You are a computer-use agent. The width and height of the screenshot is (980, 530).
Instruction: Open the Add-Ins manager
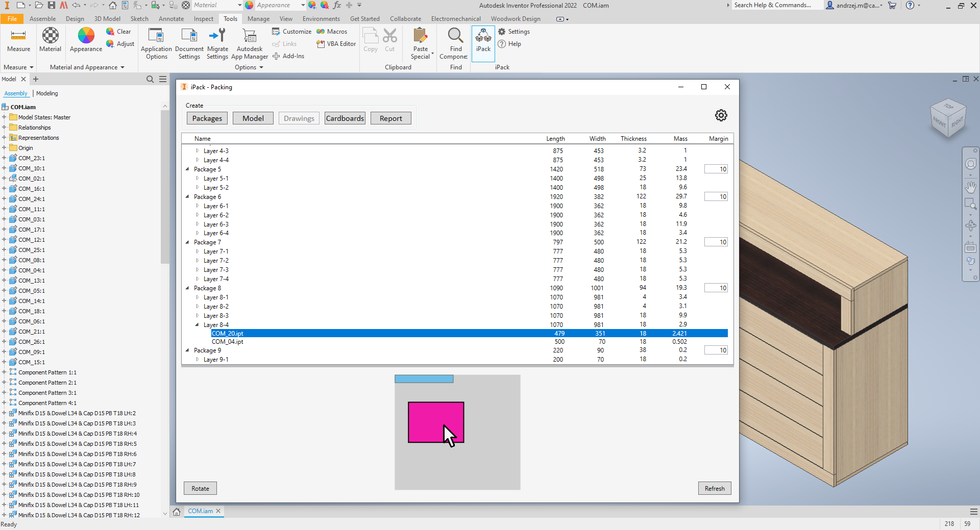coord(288,56)
